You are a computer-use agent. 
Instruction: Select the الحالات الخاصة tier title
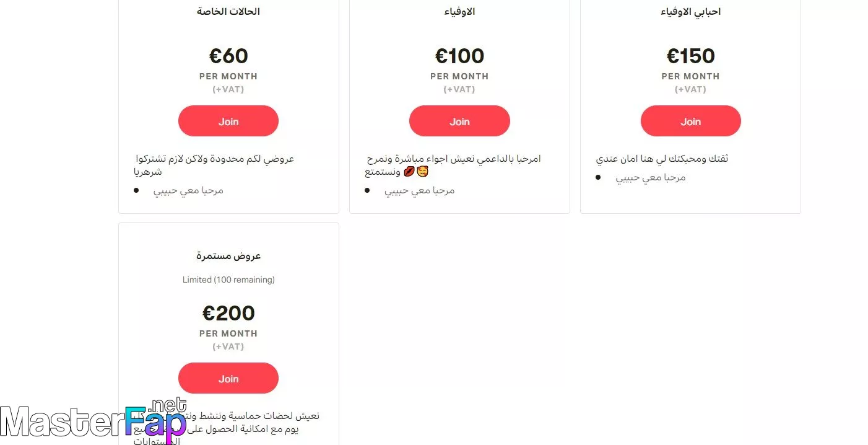pos(228,12)
